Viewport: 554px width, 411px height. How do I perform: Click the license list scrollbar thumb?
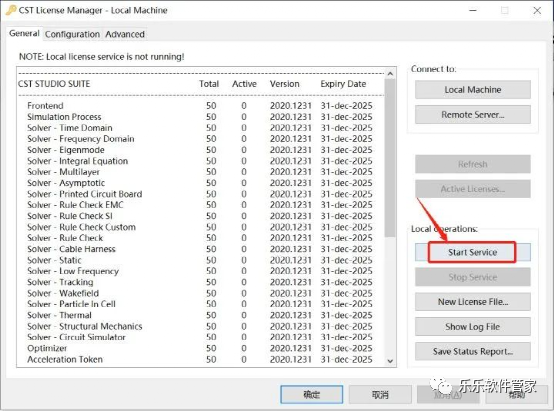click(x=390, y=158)
